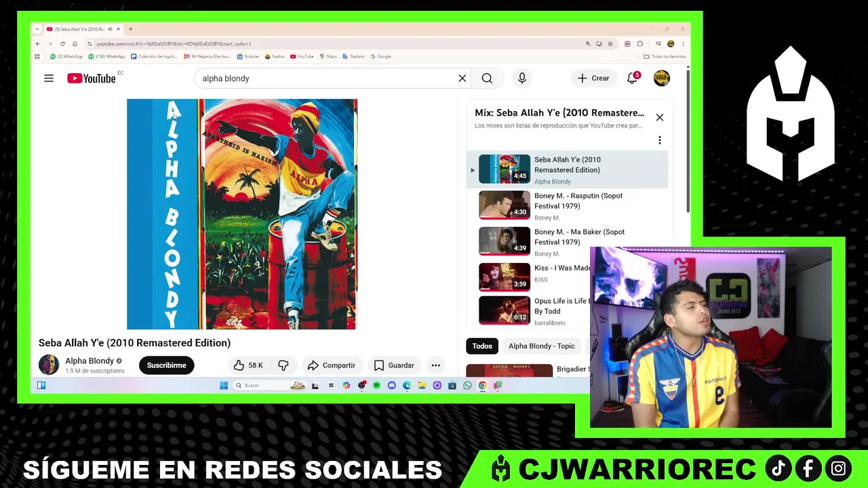868x488 pixels.
Task: Open Chrome three-dot menu
Action: click(x=683, y=44)
